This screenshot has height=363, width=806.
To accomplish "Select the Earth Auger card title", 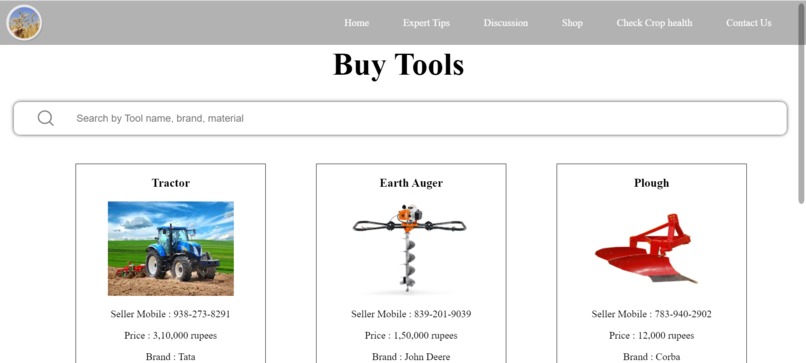I will [411, 183].
